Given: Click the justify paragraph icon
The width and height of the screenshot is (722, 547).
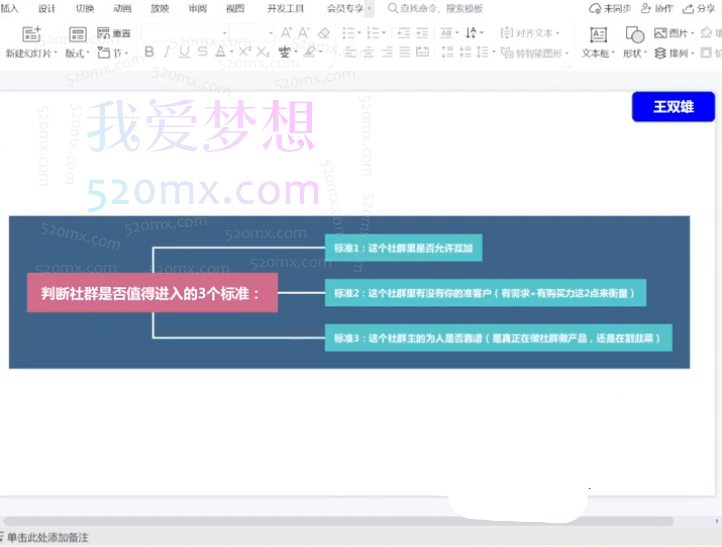Looking at the screenshot, I should [x=404, y=52].
